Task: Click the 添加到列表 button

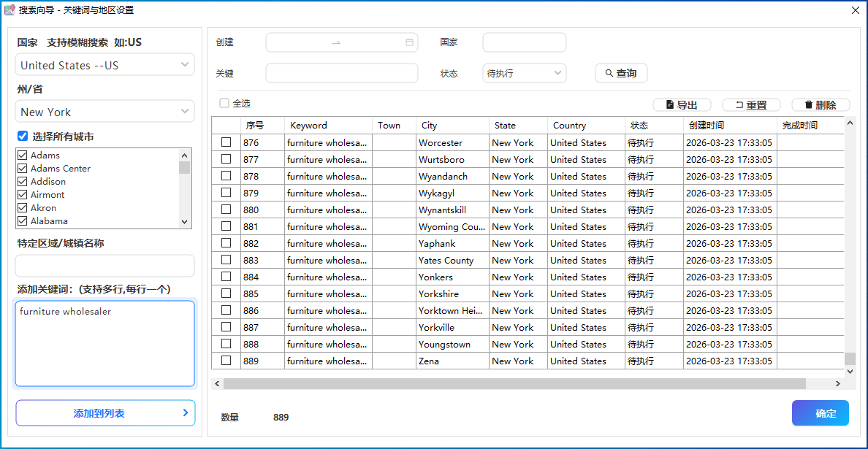Action: pyautogui.click(x=105, y=413)
